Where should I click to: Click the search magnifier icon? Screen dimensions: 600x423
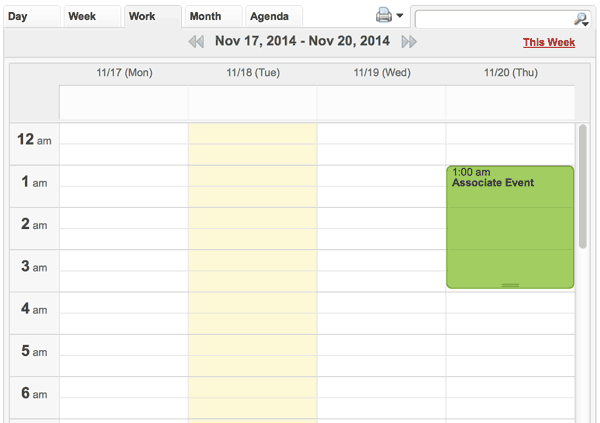point(581,19)
